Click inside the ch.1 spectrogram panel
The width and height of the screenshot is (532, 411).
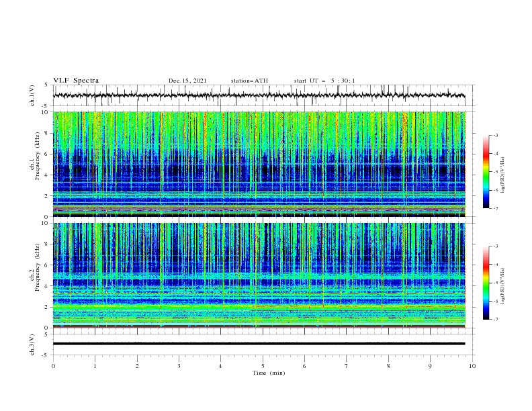click(x=259, y=164)
